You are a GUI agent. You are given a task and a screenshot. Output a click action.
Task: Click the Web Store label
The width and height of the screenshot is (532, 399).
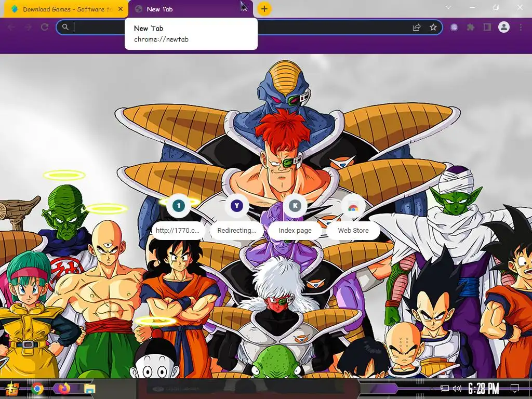coord(353,230)
